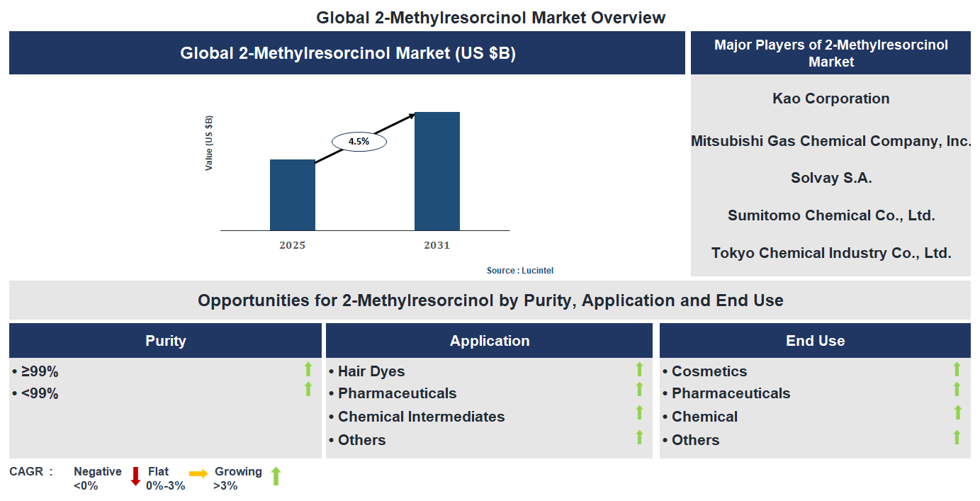Expand the Application opportunities panel
Screen dimensions: 980x501
click(489, 340)
